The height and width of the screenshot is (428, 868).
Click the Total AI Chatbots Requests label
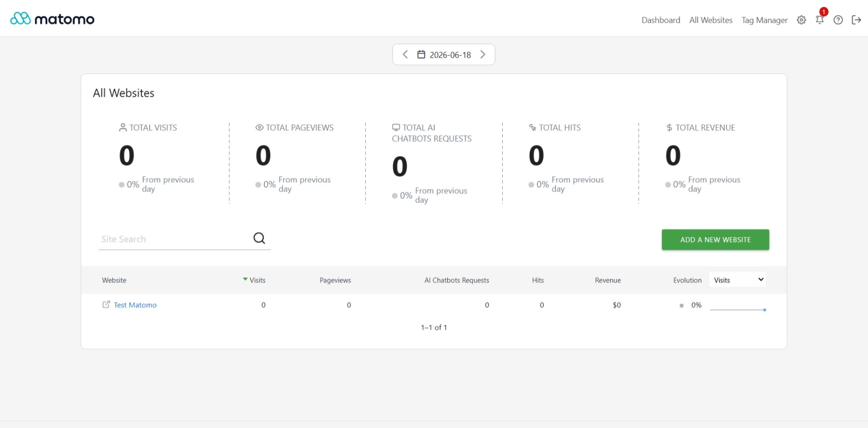432,133
